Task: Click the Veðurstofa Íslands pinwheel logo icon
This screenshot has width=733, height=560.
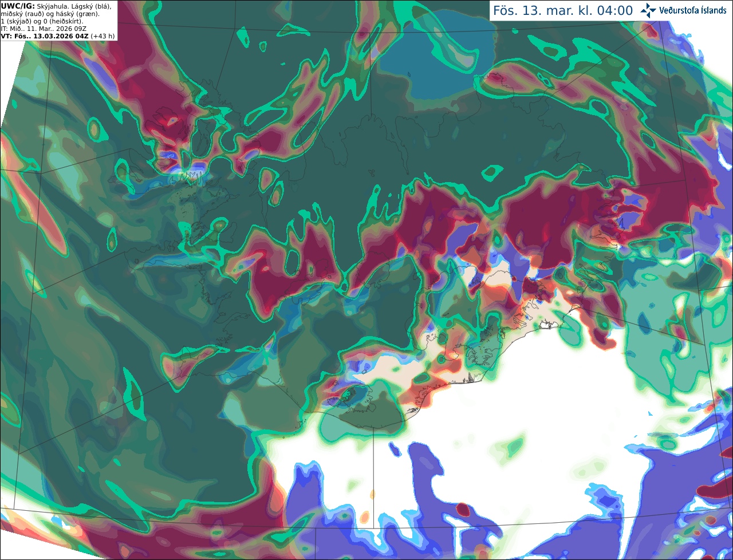Action: [648, 10]
